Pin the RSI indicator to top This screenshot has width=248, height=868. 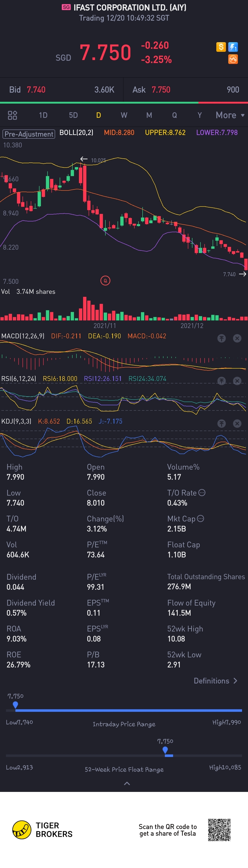coord(221,381)
